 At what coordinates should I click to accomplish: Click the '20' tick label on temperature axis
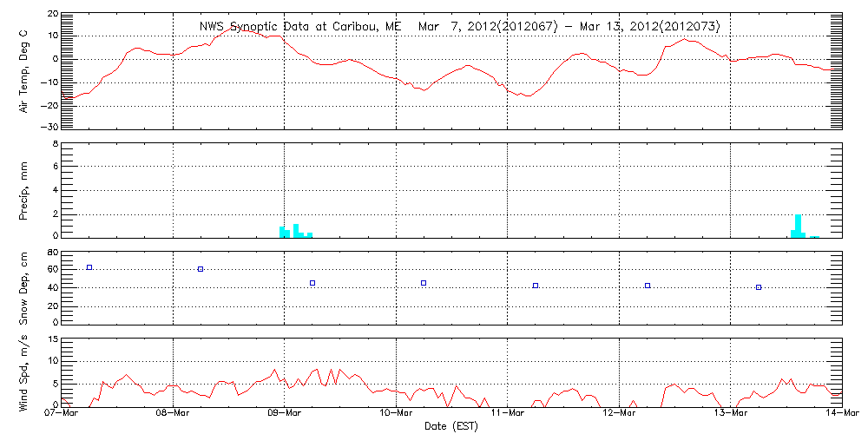(x=51, y=13)
